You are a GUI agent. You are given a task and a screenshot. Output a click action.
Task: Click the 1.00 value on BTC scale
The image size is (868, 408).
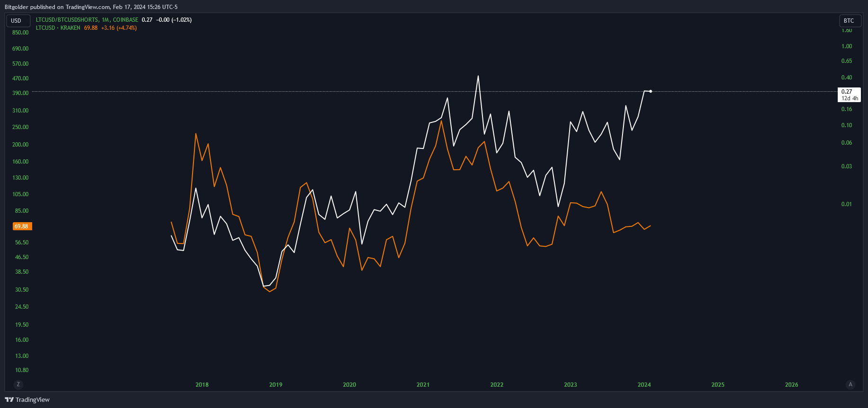(847, 46)
